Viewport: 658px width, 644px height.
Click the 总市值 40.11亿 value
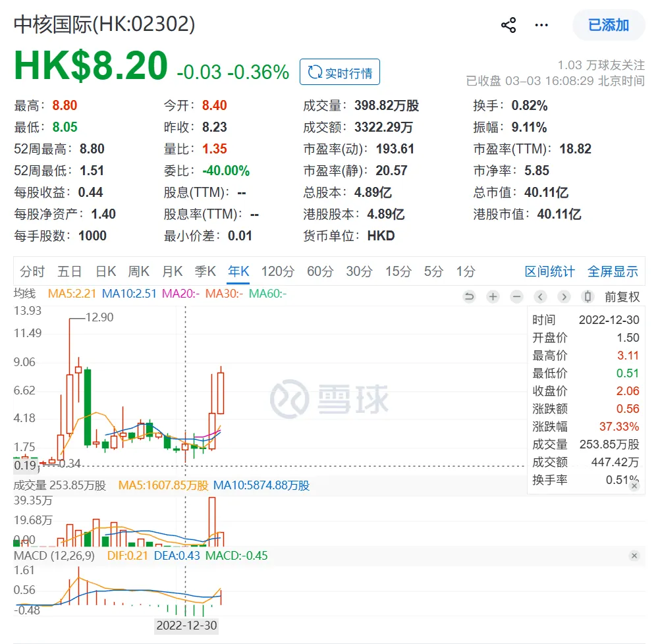click(x=547, y=192)
